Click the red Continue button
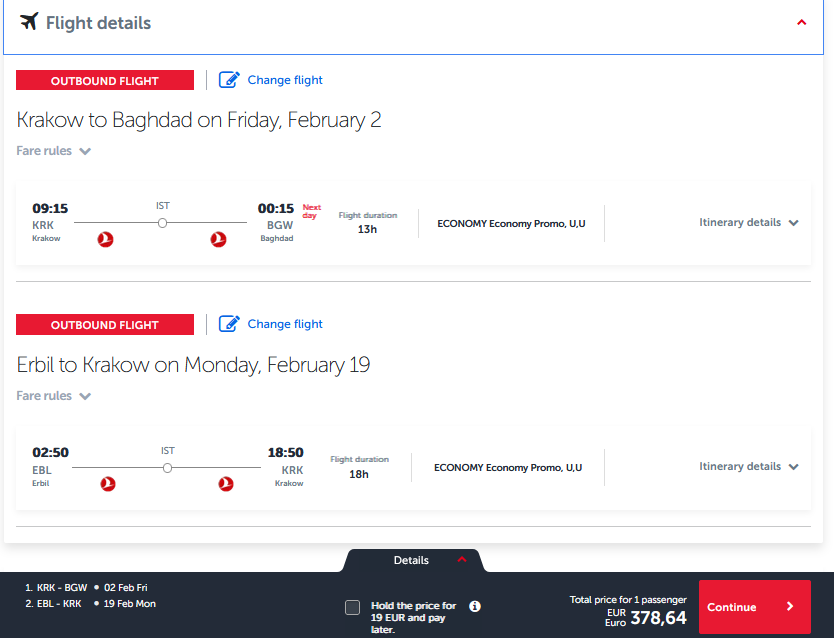The width and height of the screenshot is (838, 641). tap(754, 607)
